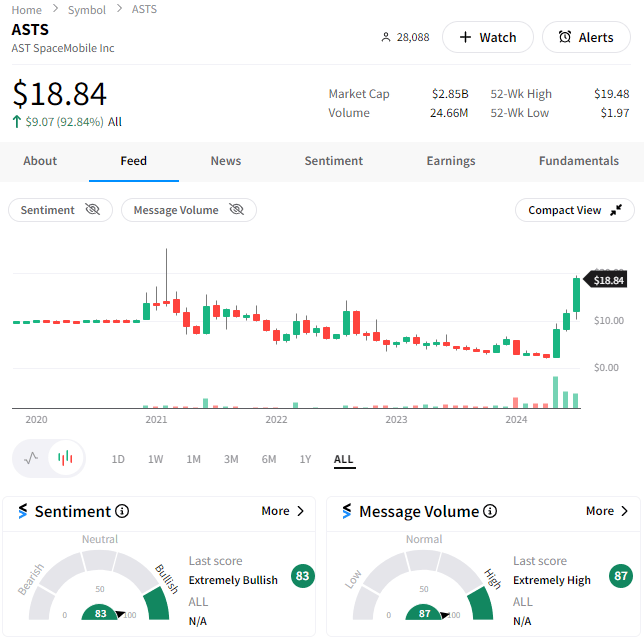Switch to Earnings tab
Screen dimensions: 644x641
[x=451, y=161]
